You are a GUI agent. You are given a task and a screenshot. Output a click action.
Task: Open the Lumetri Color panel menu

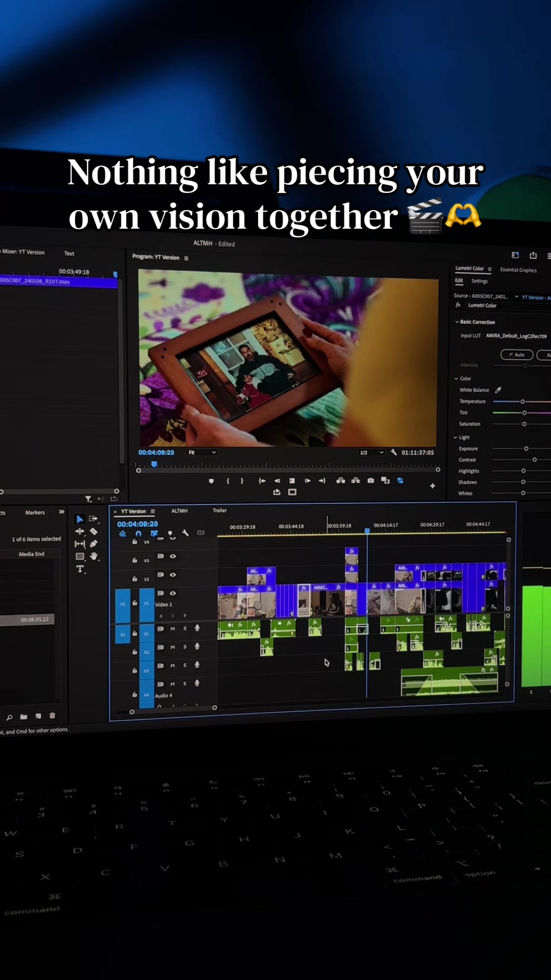coord(490,269)
